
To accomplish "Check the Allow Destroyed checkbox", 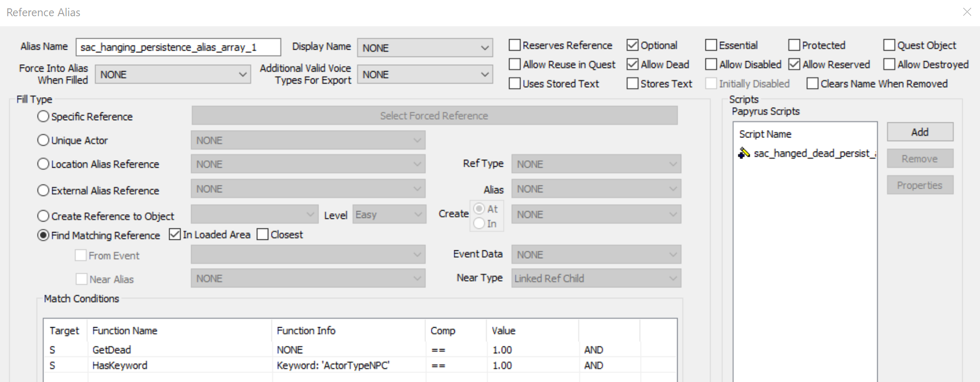I will tap(889, 64).
